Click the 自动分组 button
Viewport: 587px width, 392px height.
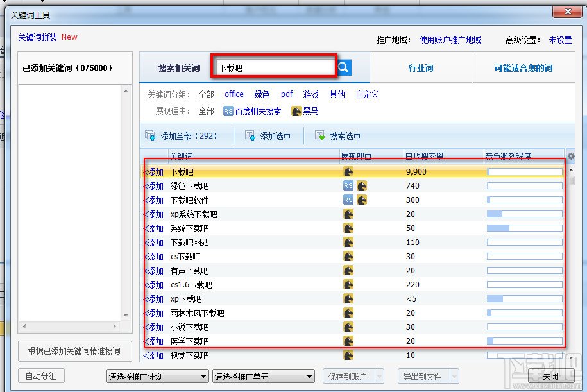41,376
